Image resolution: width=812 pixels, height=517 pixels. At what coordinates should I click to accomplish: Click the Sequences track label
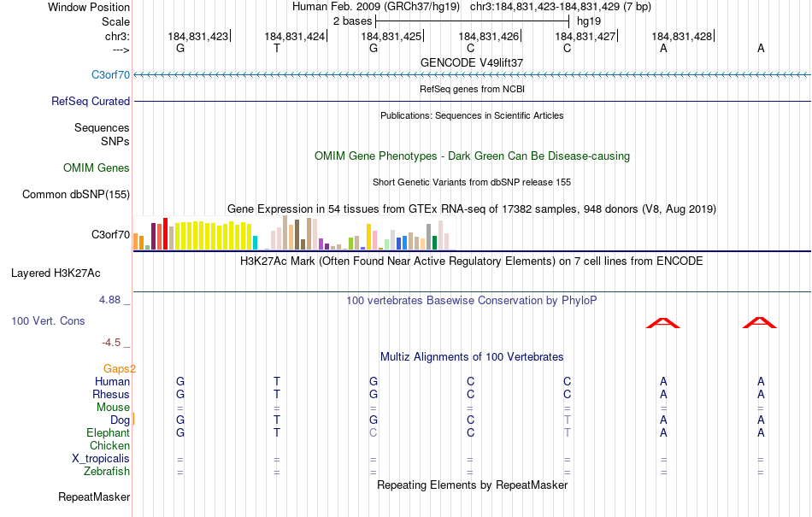click(x=102, y=128)
